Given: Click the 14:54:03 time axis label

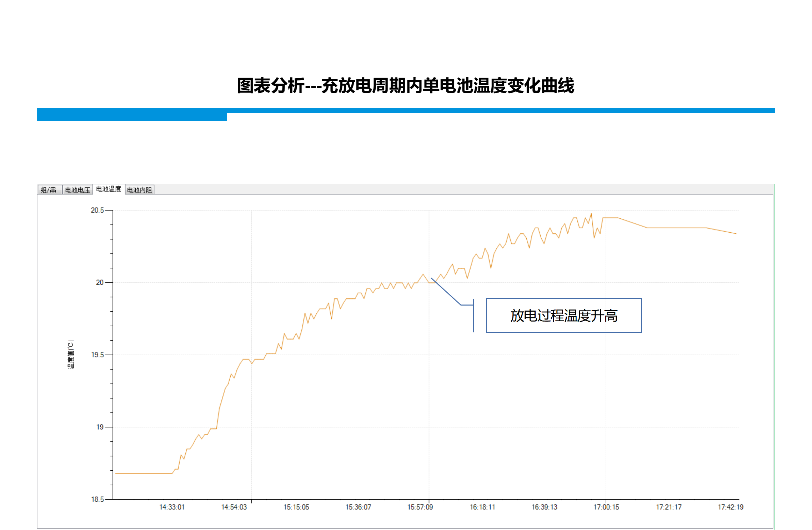Looking at the screenshot, I should pos(234,507).
